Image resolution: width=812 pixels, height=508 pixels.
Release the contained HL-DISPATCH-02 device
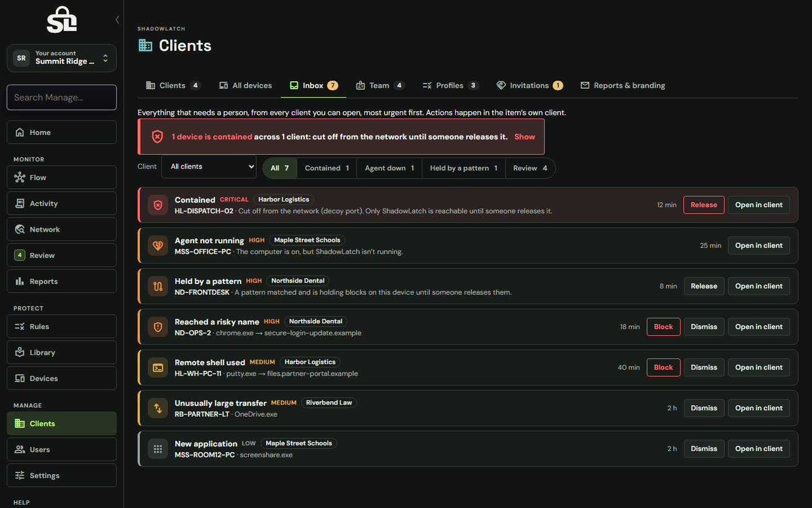click(704, 205)
